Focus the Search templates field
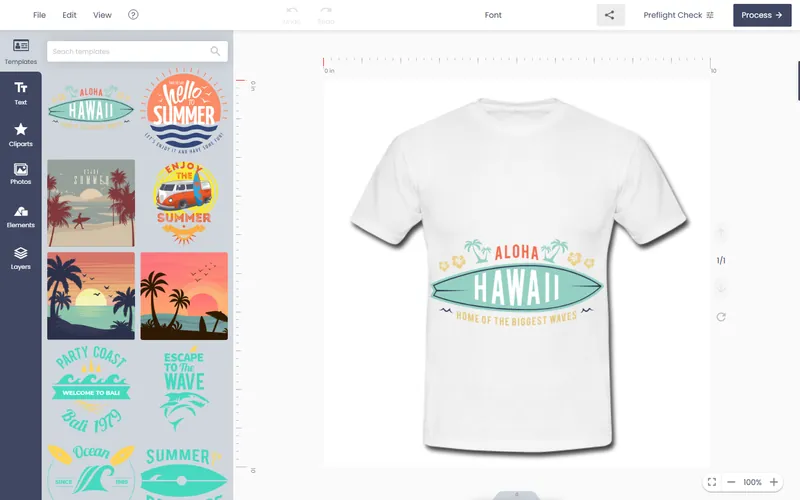 pos(137,51)
